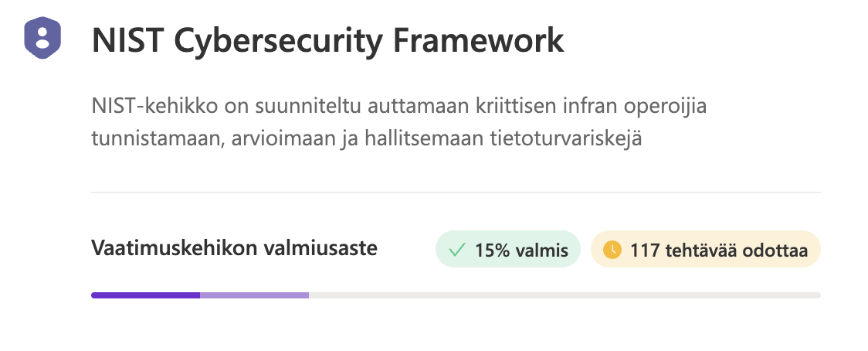Click the horizontal divider below the description
This screenshot has height=351, width=868.
(x=456, y=193)
